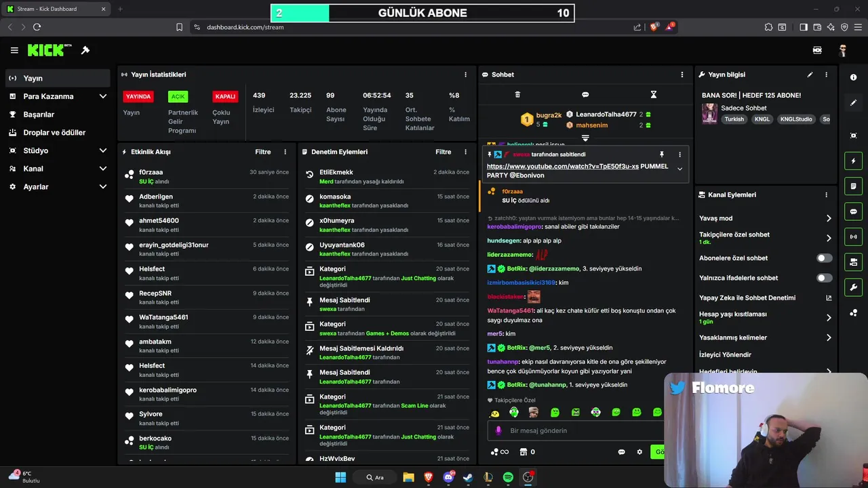Go to Yayın in sidebar

click(58, 78)
